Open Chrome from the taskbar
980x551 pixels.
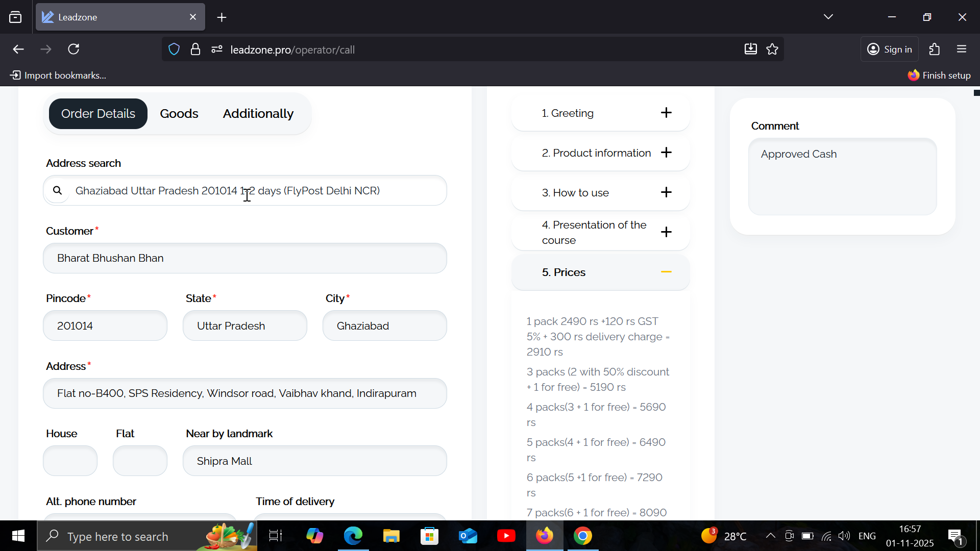pyautogui.click(x=582, y=536)
